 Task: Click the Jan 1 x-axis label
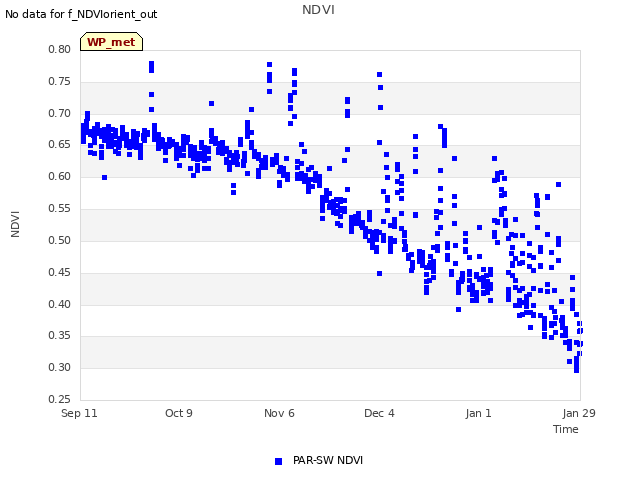point(478,413)
